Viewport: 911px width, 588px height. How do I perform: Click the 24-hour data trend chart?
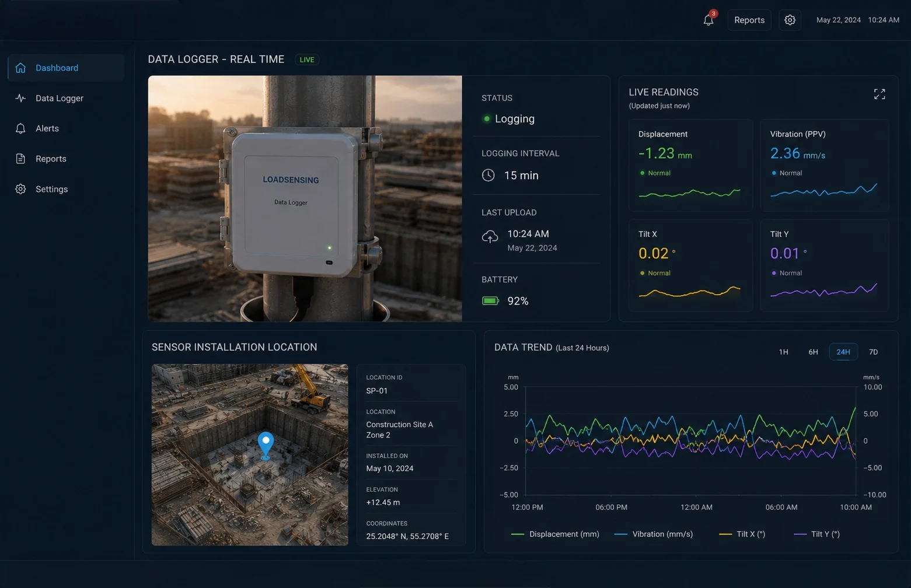(x=691, y=440)
